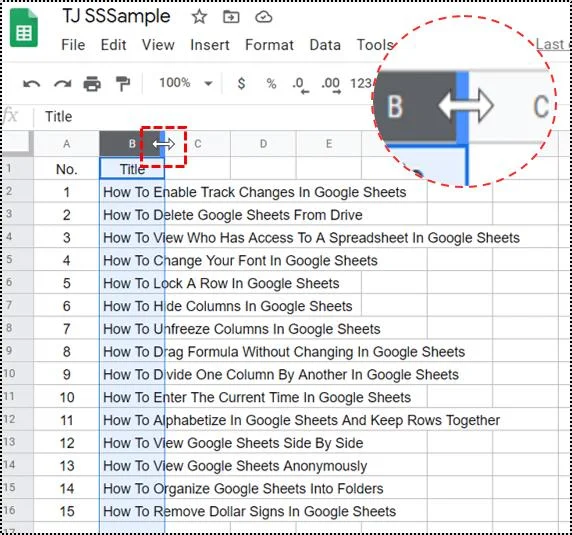Open the 123 number format menu

360,84
